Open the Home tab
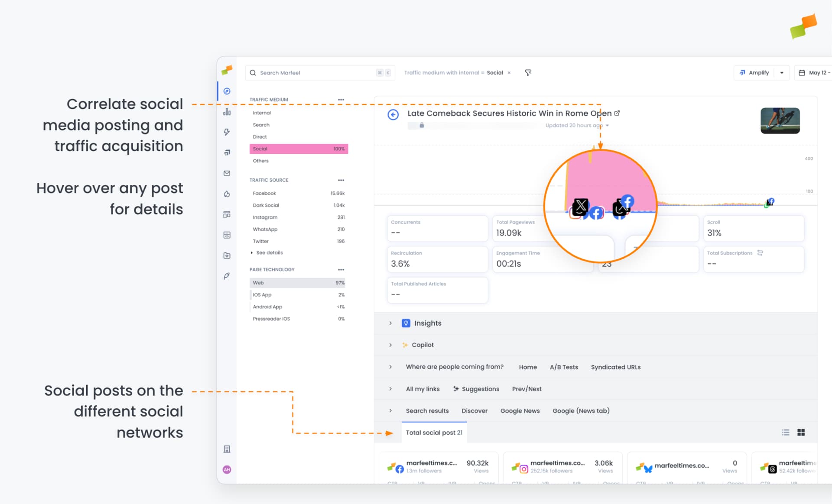Screen dimensions: 832x504 [528, 367]
